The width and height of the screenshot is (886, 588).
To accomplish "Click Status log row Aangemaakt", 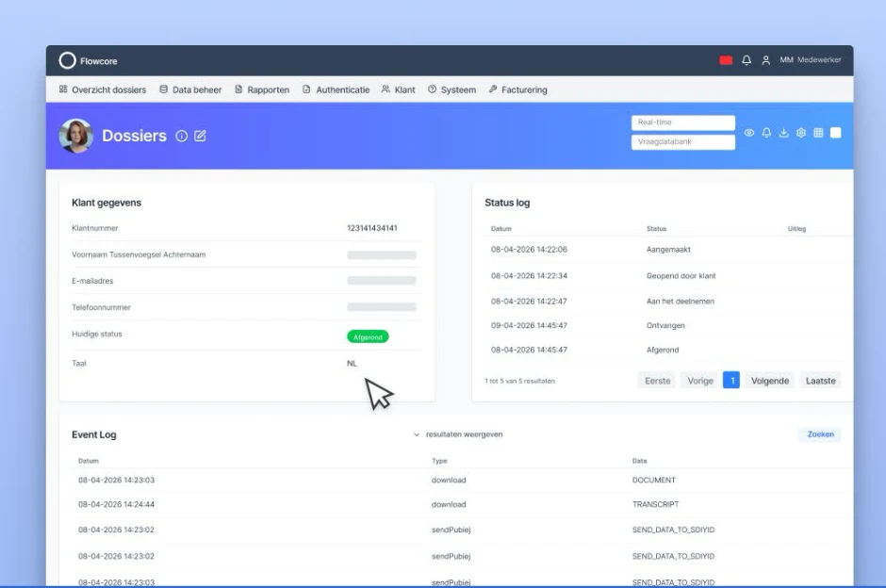I will point(668,249).
